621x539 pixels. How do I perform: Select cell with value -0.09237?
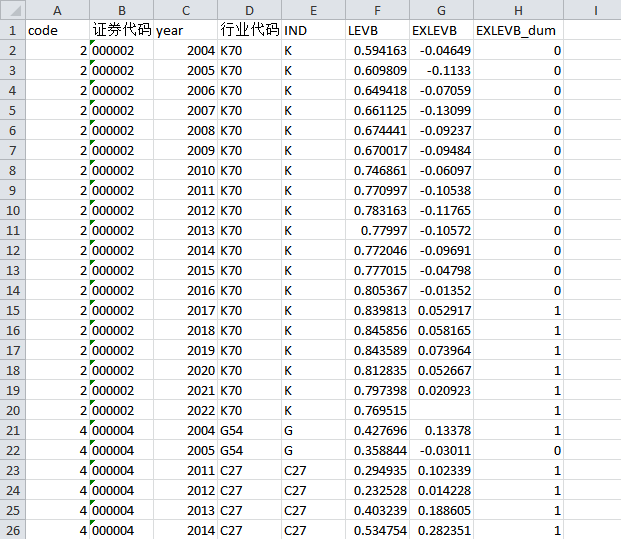point(441,130)
